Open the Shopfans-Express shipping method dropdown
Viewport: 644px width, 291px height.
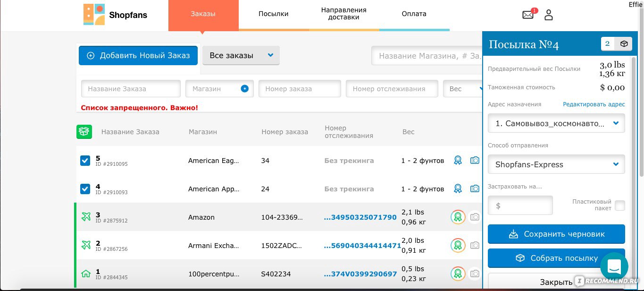pos(556,164)
